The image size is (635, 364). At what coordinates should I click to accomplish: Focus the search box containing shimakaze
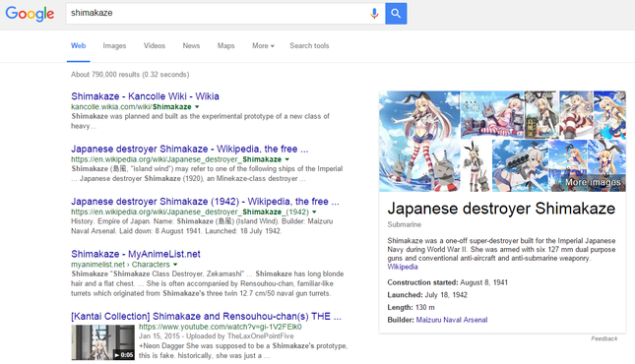click(x=225, y=14)
